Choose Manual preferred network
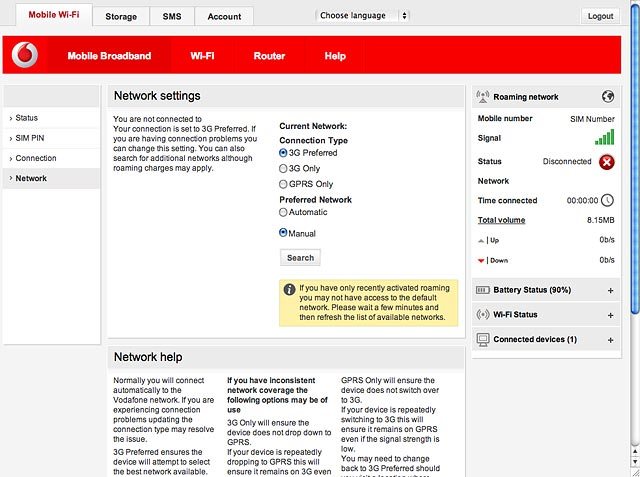This screenshot has height=477, width=640. point(283,233)
